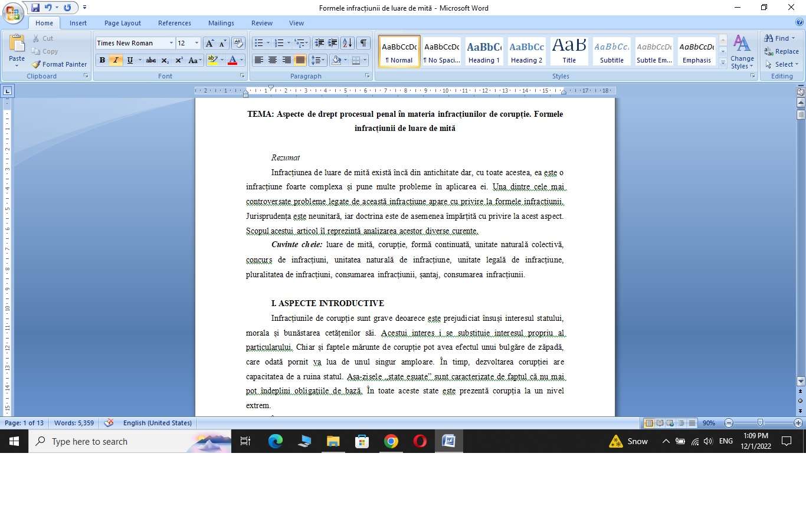Open the font size dropdown
Viewport: 806px width, 532px height.
(x=196, y=43)
